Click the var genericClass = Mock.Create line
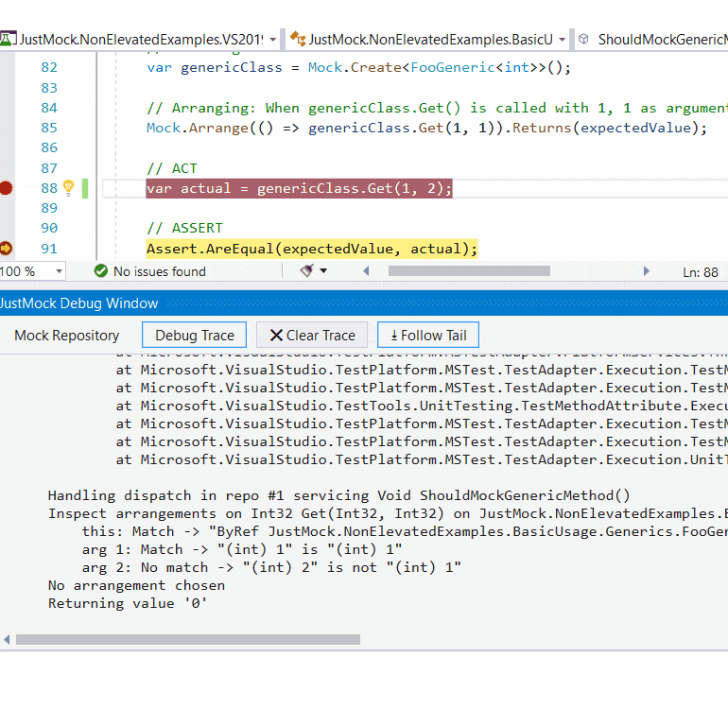This screenshot has width=728, height=709. click(x=359, y=68)
